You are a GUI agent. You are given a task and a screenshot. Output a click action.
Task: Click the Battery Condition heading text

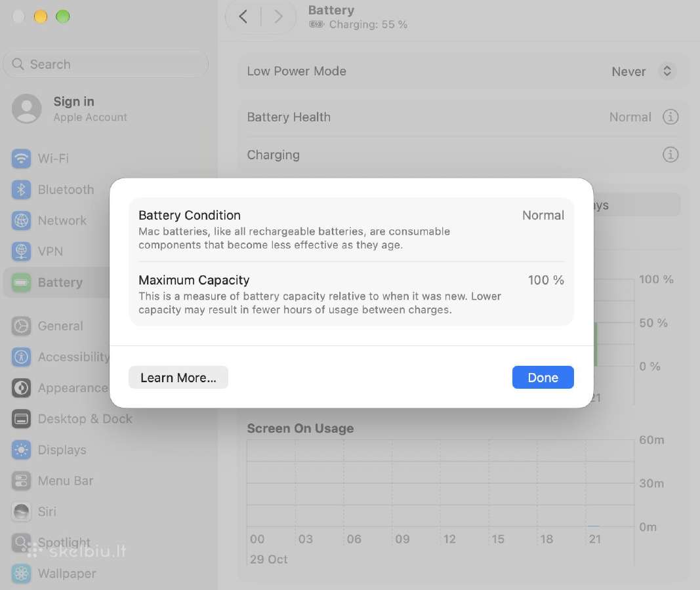(x=190, y=216)
